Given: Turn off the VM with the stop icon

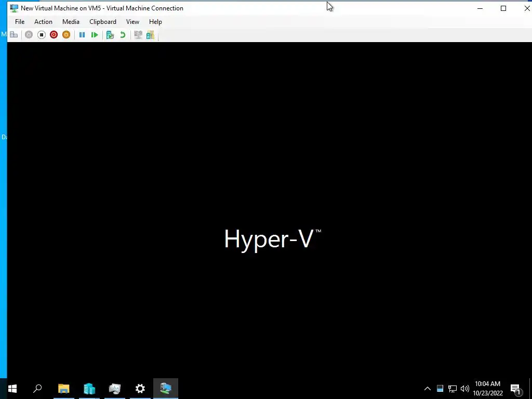Looking at the screenshot, I should pyautogui.click(x=42, y=35).
